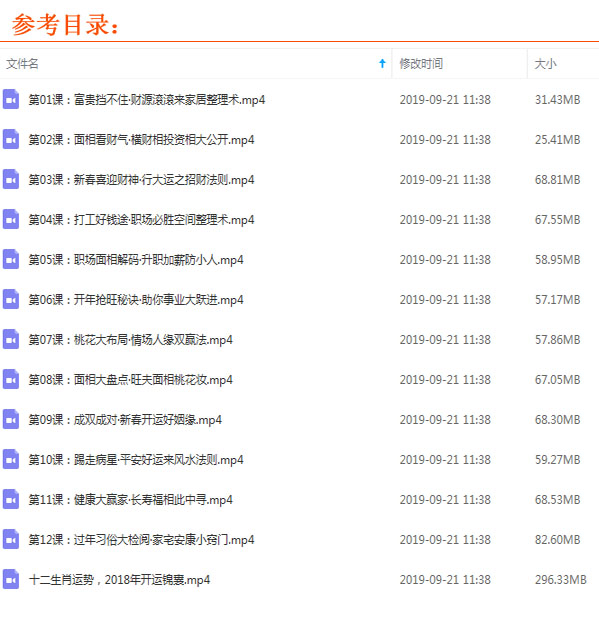
Task: Open 第12课 过年习俗大检阅 file name
Action: click(141, 540)
